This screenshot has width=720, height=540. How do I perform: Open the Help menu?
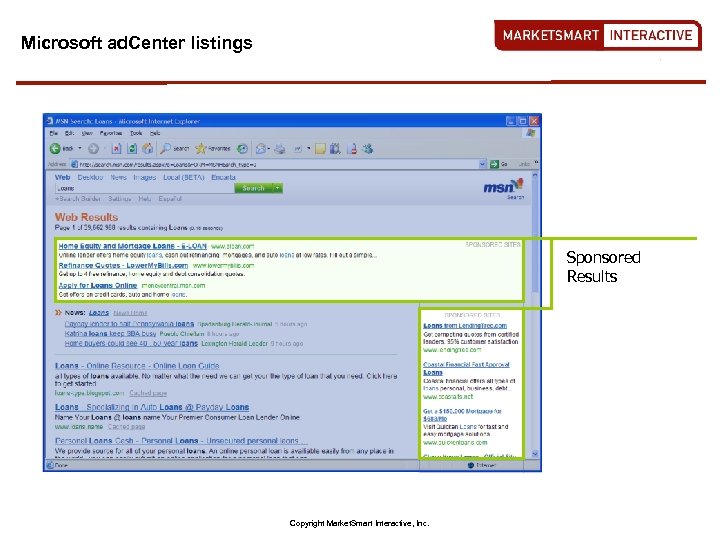[155, 133]
